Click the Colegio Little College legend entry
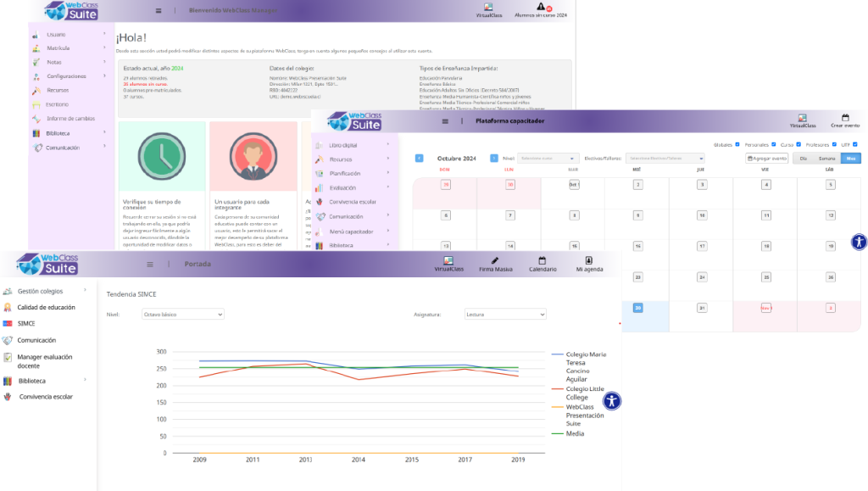 578,393
